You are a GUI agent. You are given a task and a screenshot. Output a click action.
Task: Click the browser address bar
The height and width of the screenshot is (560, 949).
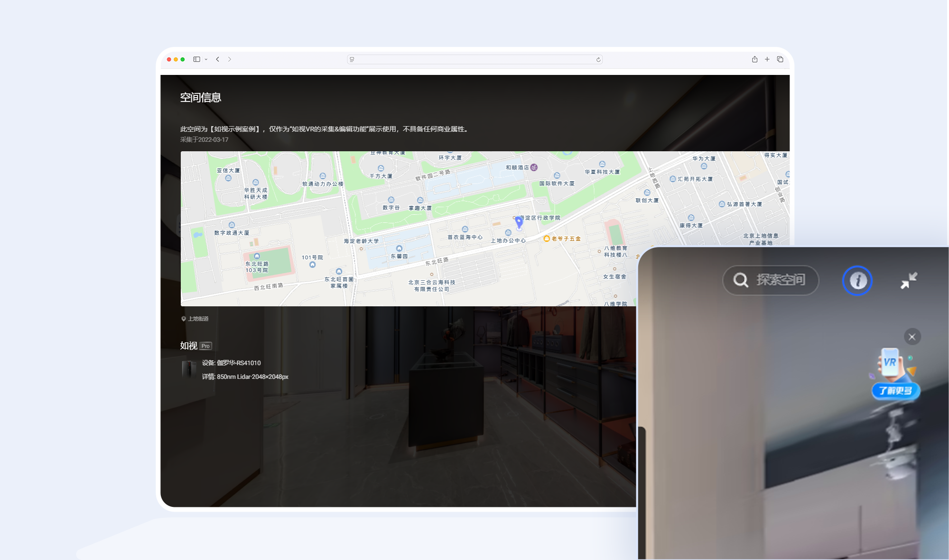pos(474,59)
